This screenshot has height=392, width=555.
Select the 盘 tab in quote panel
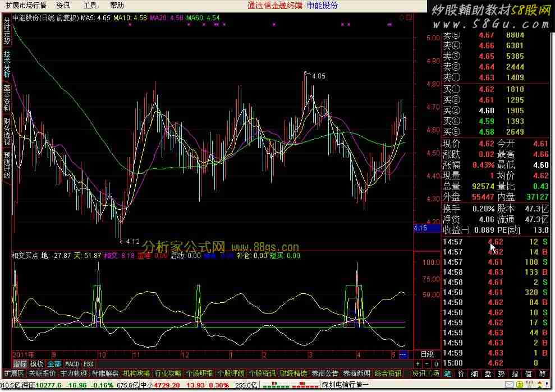tap(488, 373)
